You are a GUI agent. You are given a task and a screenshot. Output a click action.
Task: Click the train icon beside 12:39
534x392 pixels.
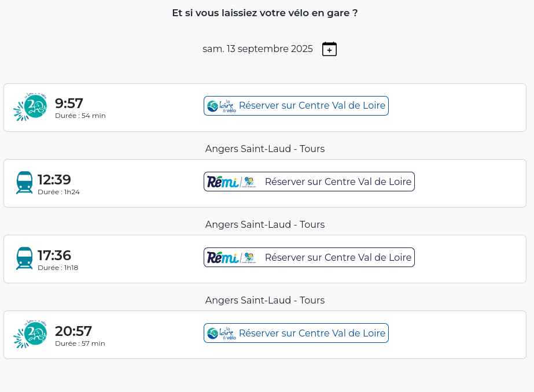pos(24,183)
